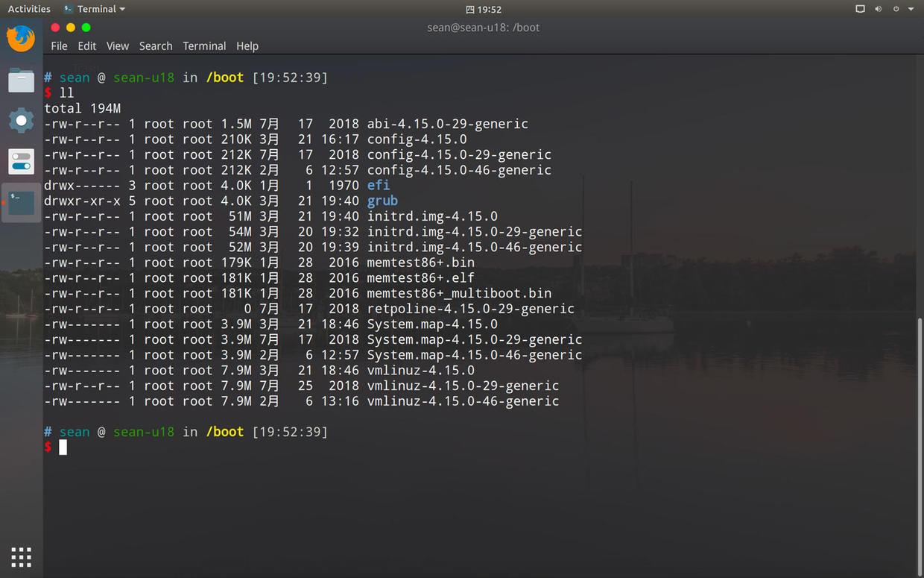Open the Files manager dock icon
The height and width of the screenshot is (578, 924).
[x=21, y=80]
